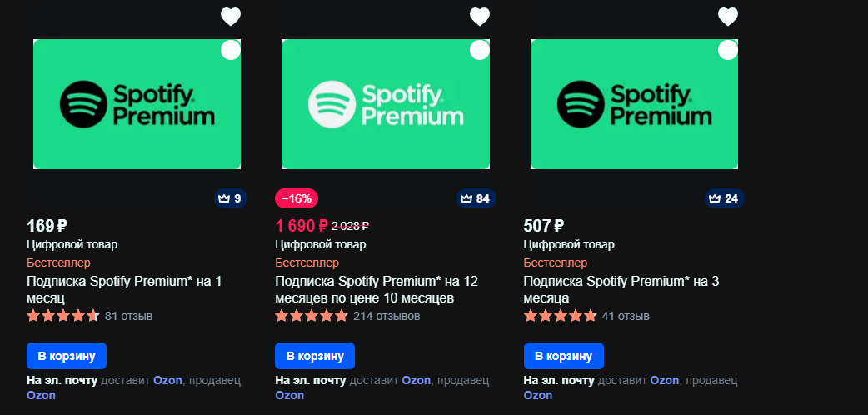Click the crown badge showing 84
The height and width of the screenshot is (415, 868).
(x=476, y=198)
